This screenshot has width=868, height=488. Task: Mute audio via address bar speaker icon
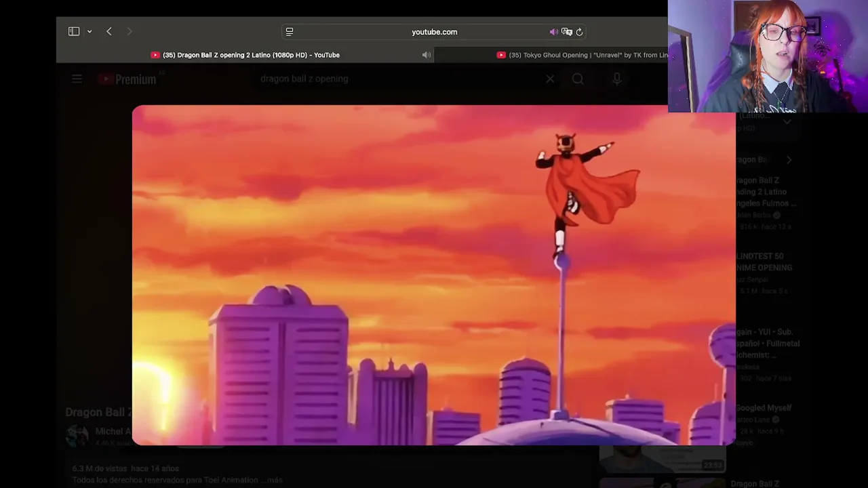553,32
